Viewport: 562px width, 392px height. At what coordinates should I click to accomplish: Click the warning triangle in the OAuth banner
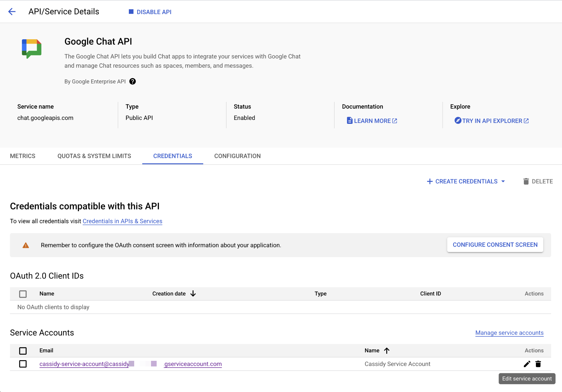tap(26, 245)
